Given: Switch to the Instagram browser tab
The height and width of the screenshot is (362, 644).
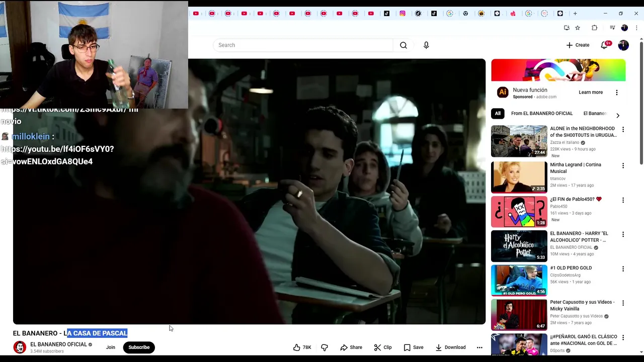Looking at the screenshot, I should (403, 14).
